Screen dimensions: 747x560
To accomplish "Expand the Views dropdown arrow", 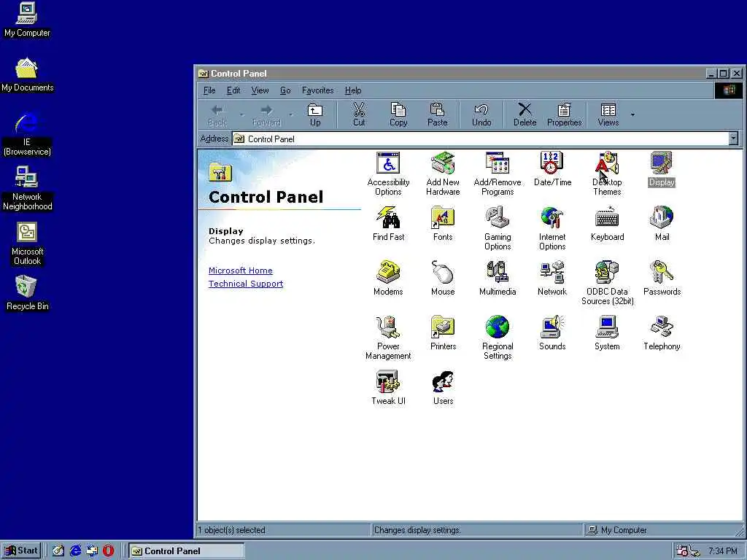I will pyautogui.click(x=632, y=114).
